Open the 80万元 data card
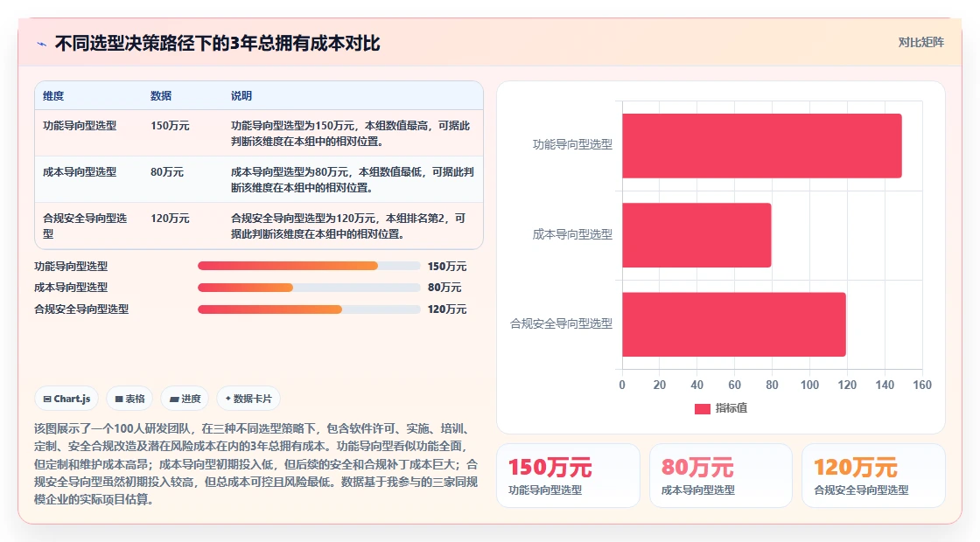Screen dimensions: 980x542 point(721,476)
